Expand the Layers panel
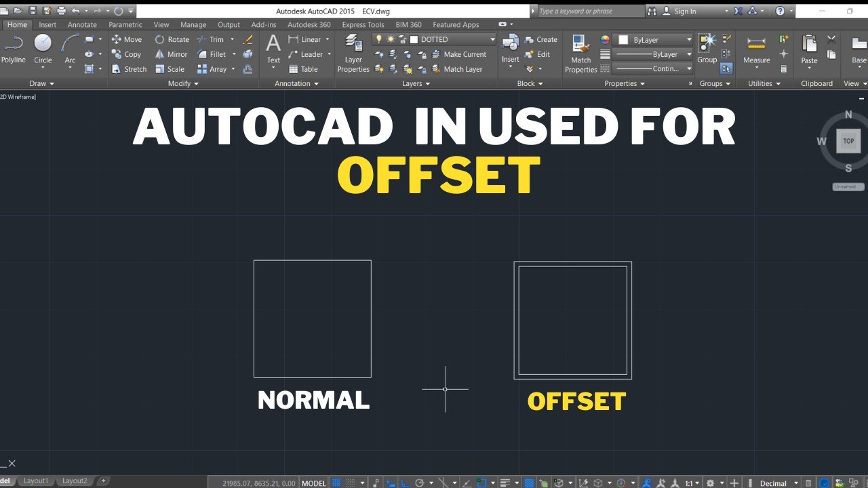868x488 pixels. (x=416, y=83)
